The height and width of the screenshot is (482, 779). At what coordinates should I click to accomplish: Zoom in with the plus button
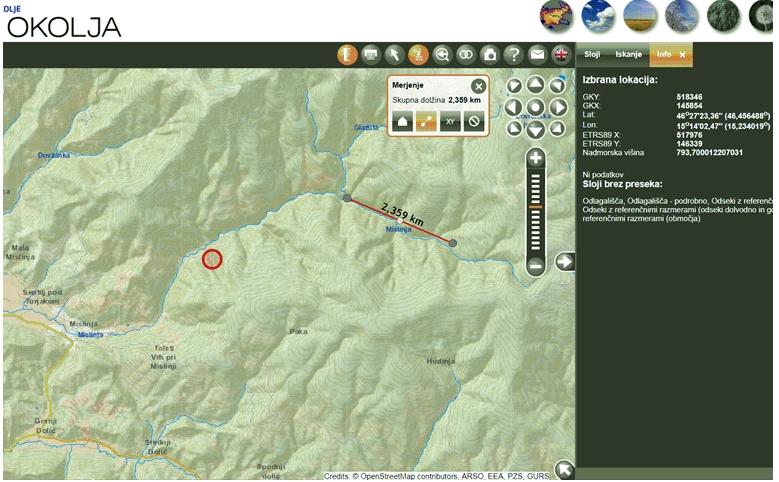click(536, 158)
